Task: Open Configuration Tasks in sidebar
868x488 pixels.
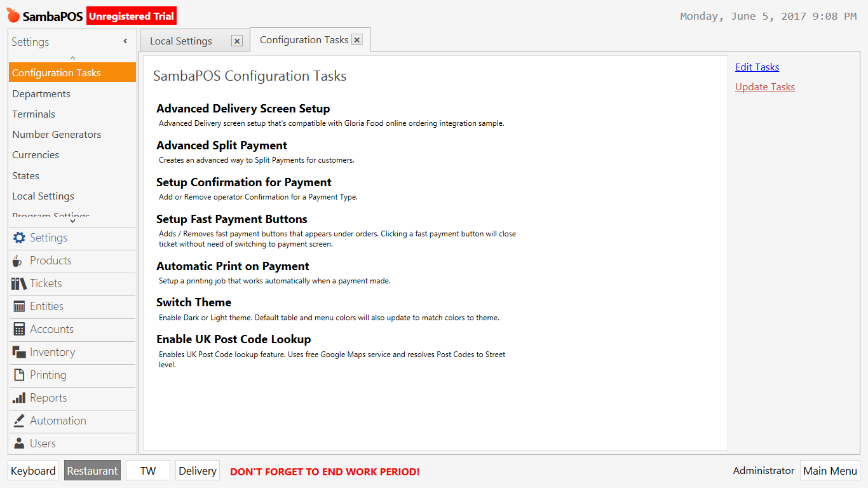Action: click(x=72, y=72)
